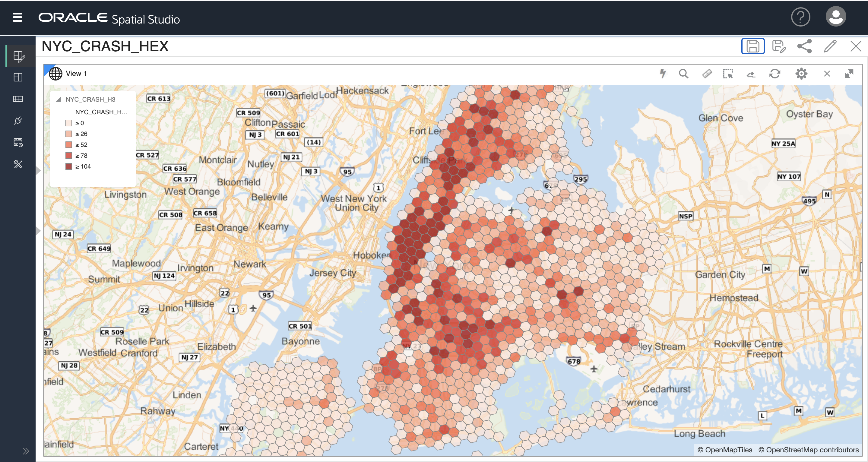Screen dimensions: 868x462
Task: Save the project with the disk icon
Action: click(752, 46)
